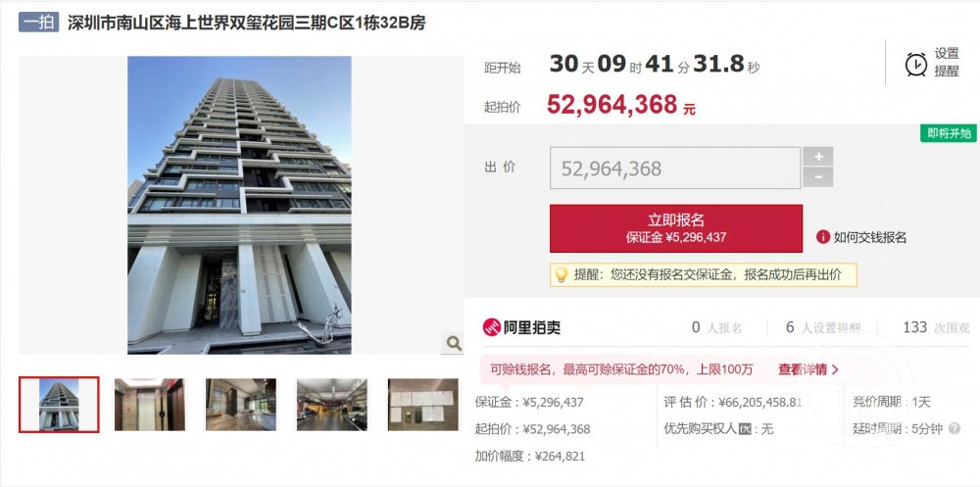Viewport: 980px width, 487px height.
Task: Click the main building photo
Action: pyautogui.click(x=239, y=205)
